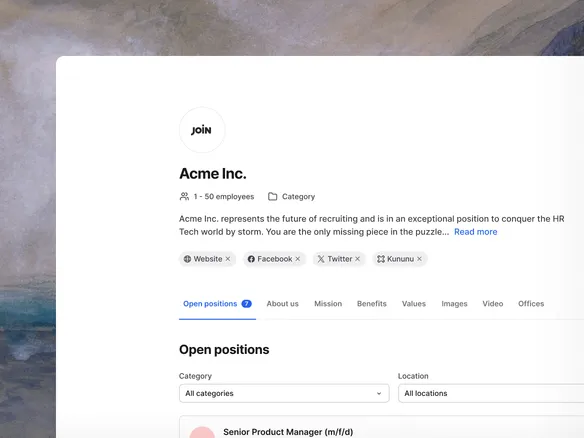Viewport: 584px width, 438px height.
Task: Click the Category label next to folder
Action: [x=298, y=196]
